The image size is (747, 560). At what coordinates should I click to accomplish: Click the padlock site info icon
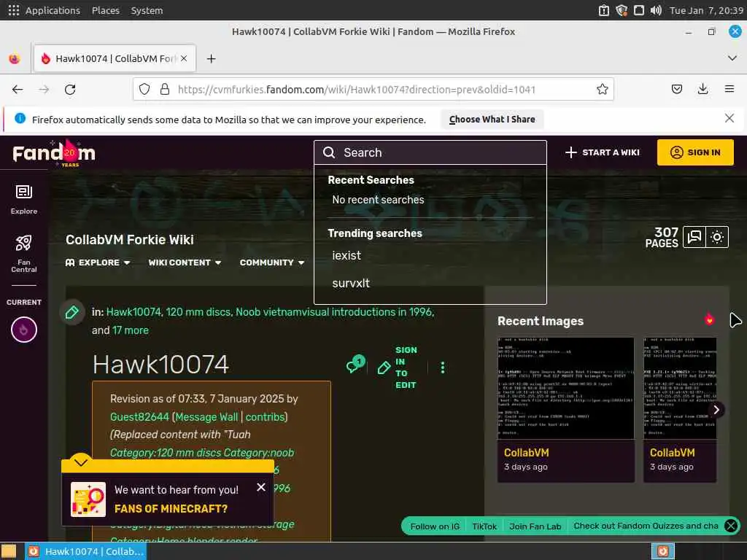[165, 89]
